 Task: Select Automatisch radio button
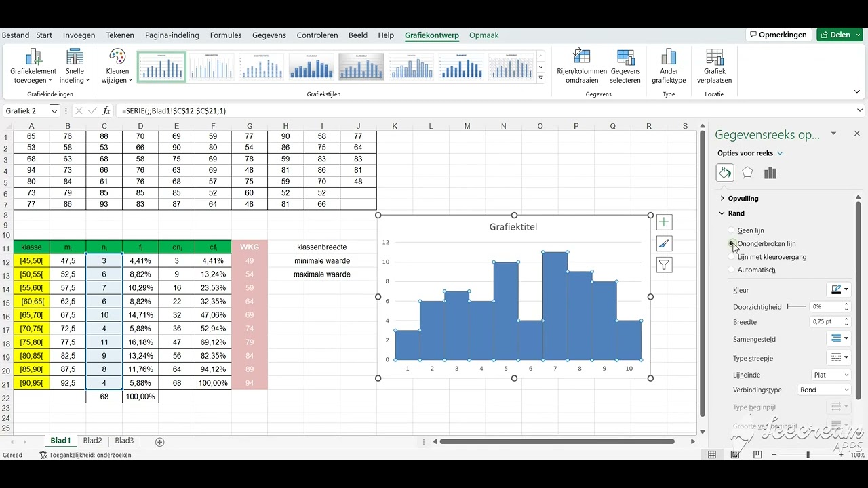(x=732, y=270)
